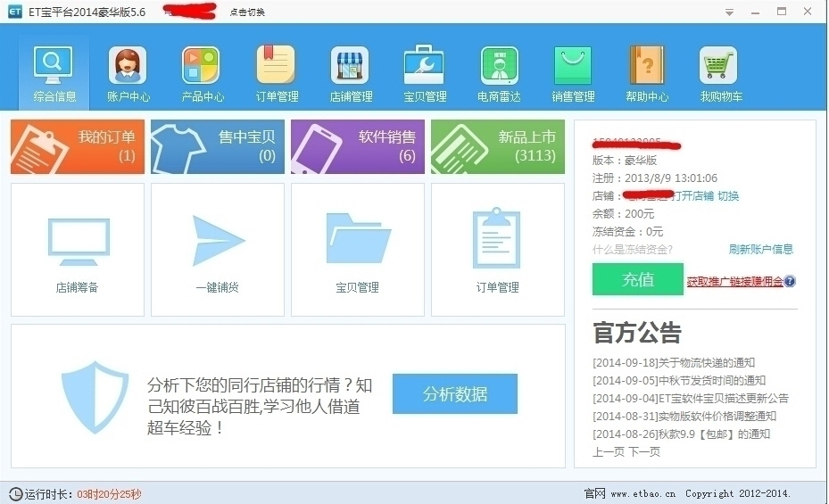Image resolution: width=829 pixels, height=504 pixels.
Task: Click the 店铺筹备 monitor icon card
Action: pyautogui.click(x=78, y=250)
